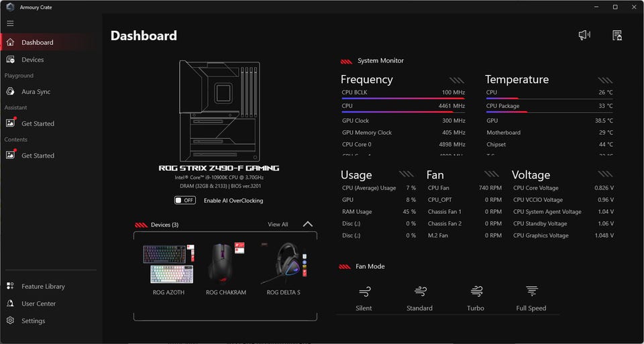Select the Turbo fan mode icon
Screen dimensions: 644x344
click(476, 292)
